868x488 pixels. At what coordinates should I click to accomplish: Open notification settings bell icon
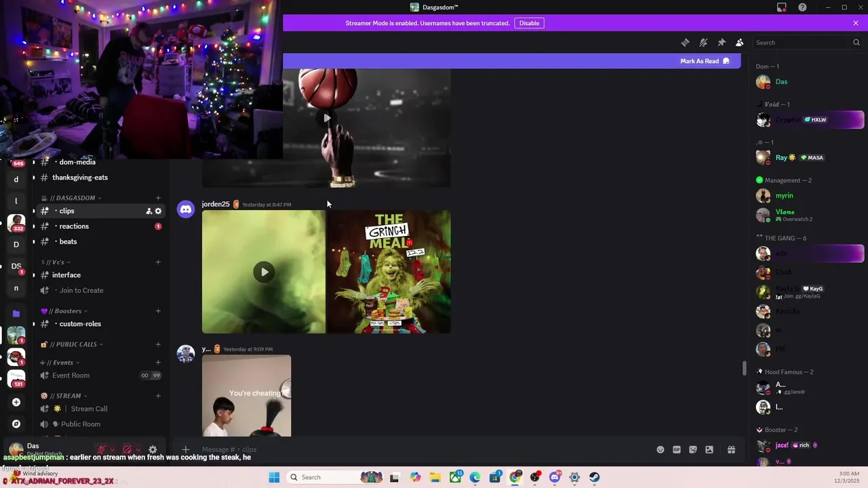703,42
